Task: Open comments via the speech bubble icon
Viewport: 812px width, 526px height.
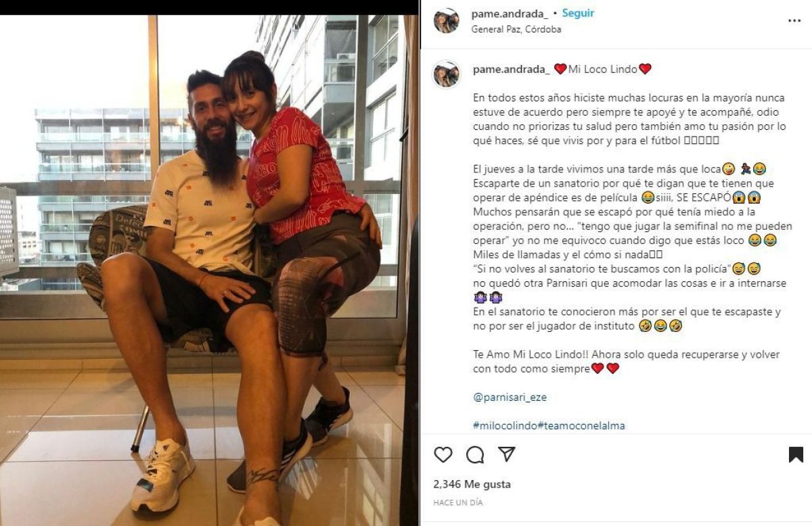Action: (475, 454)
